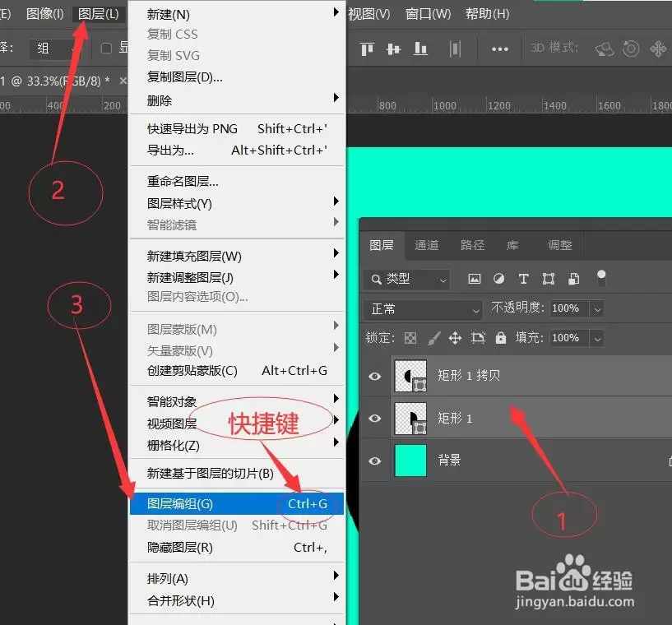Choose 重命名图层... menu item
Viewport: 672px width, 625px height.
coord(237,182)
